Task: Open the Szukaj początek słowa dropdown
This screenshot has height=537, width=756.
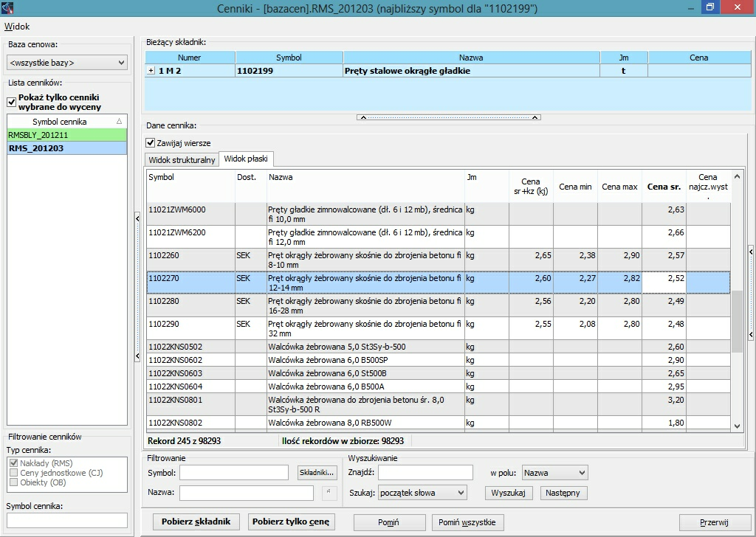Action: tap(422, 493)
